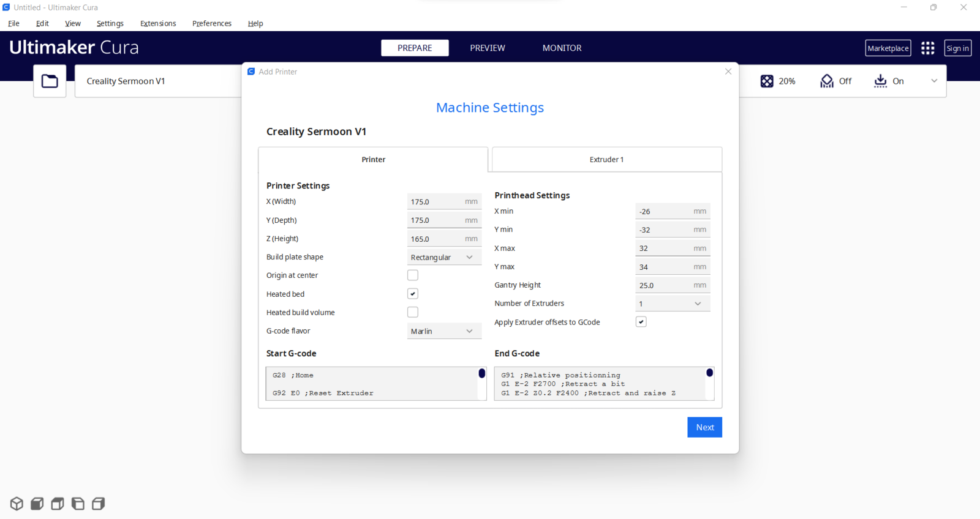Screen dimensions: 980x519
Task: Switch to front view cube icon
Action: coord(37,504)
